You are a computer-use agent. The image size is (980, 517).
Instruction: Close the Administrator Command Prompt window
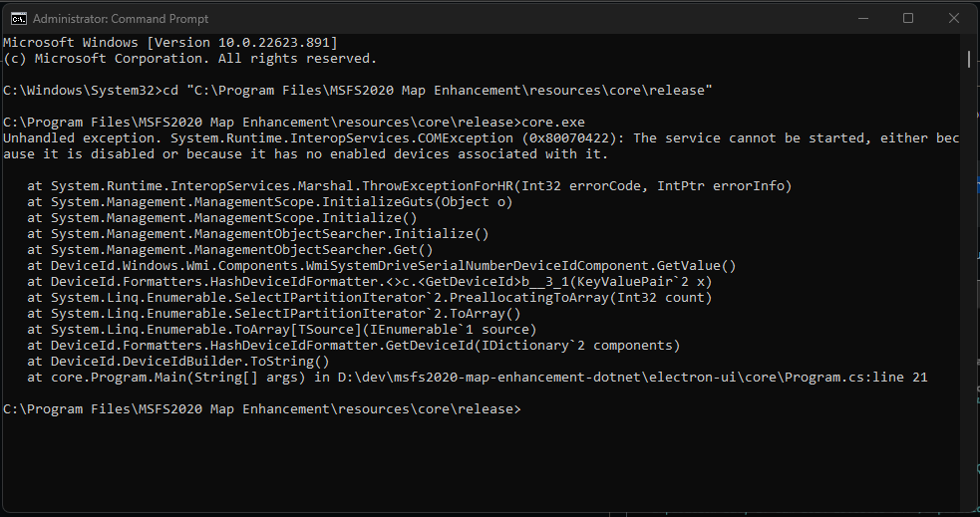pos(954,18)
